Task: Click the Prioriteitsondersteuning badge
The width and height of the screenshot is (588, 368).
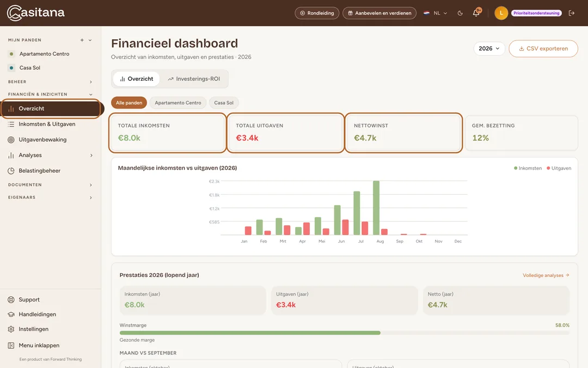Action: (536, 13)
